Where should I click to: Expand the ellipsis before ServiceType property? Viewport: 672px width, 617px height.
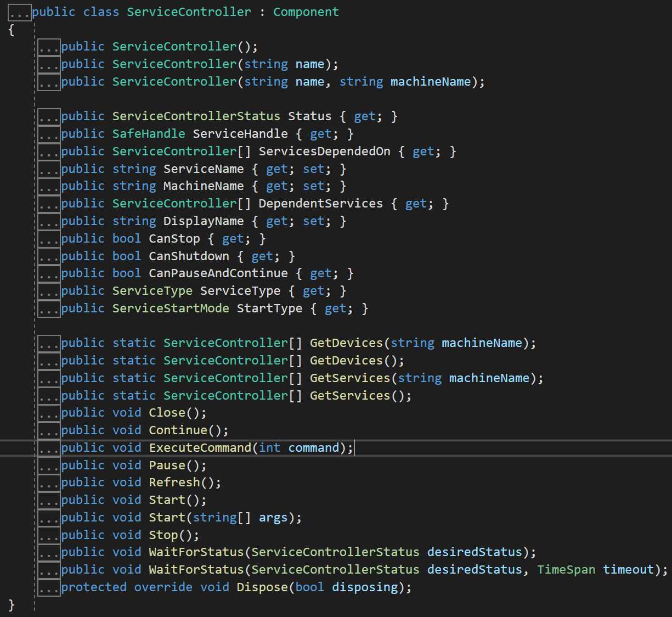click(x=49, y=291)
